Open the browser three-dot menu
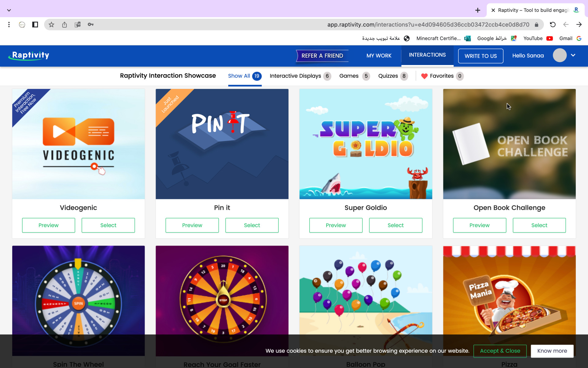The width and height of the screenshot is (588, 368). (9, 25)
